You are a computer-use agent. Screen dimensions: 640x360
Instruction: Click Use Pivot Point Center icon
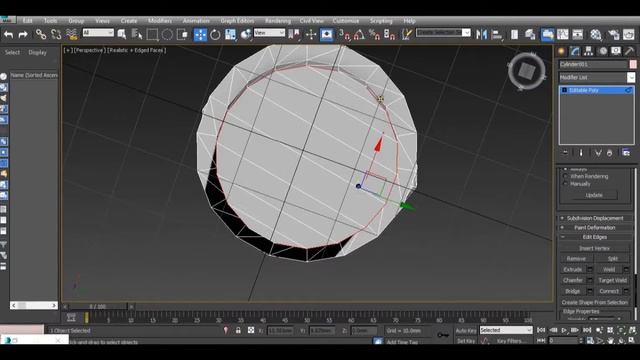[x=293, y=35]
